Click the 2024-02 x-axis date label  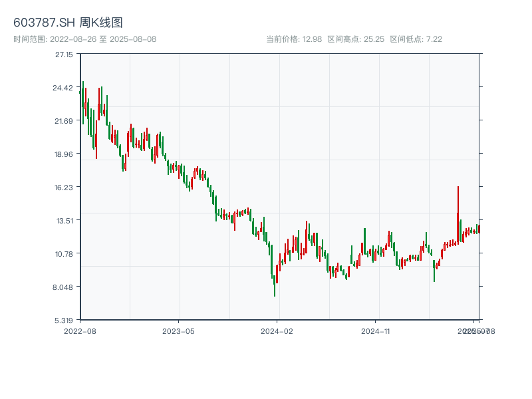point(277,331)
